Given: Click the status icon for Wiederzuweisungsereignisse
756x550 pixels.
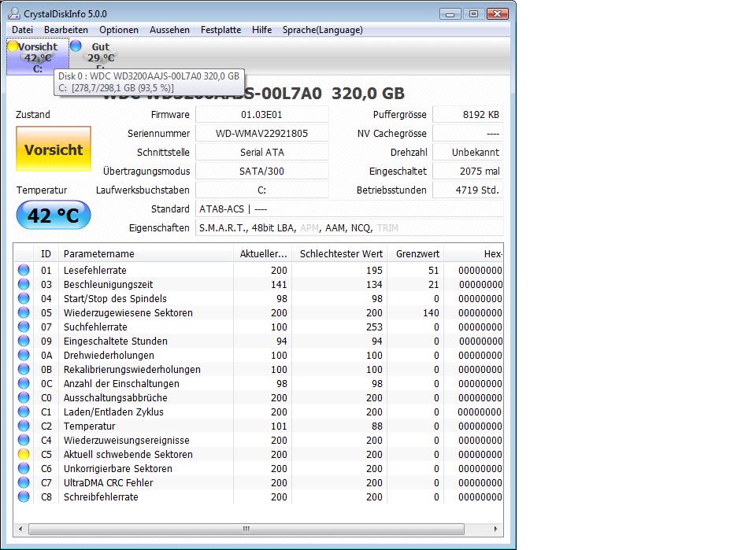Looking at the screenshot, I should pyautogui.click(x=24, y=440).
